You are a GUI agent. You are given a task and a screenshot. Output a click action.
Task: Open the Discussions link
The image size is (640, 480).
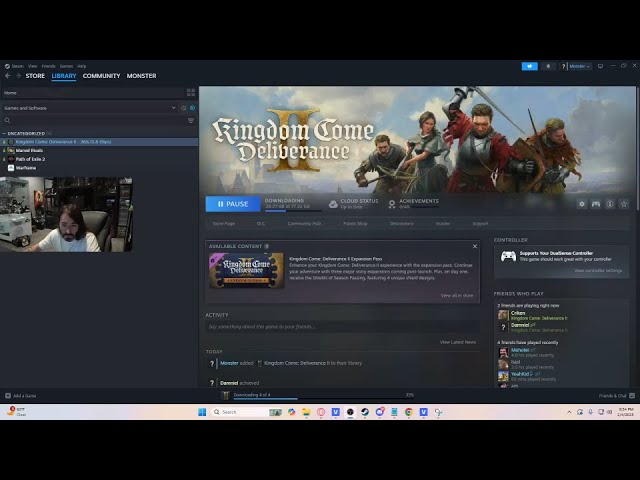(402, 224)
